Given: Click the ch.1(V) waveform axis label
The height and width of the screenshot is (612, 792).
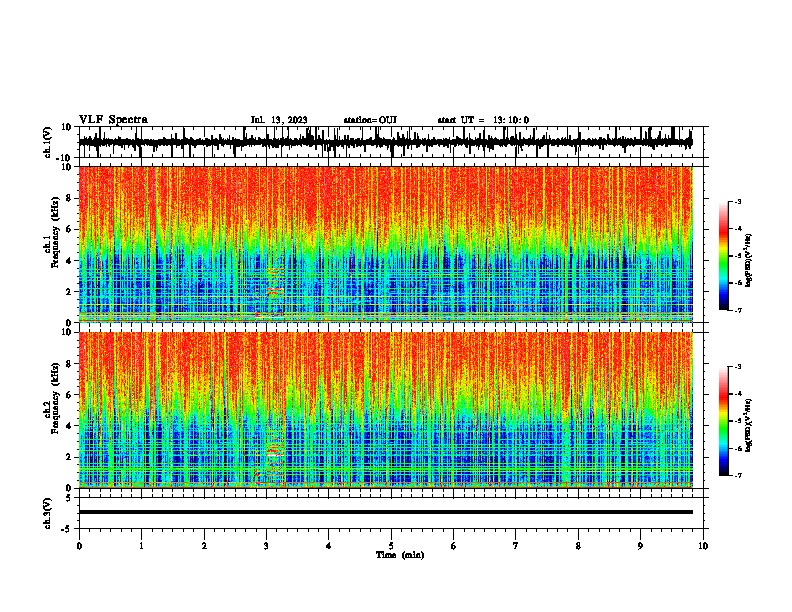Looking at the screenshot, I should click(x=48, y=142).
